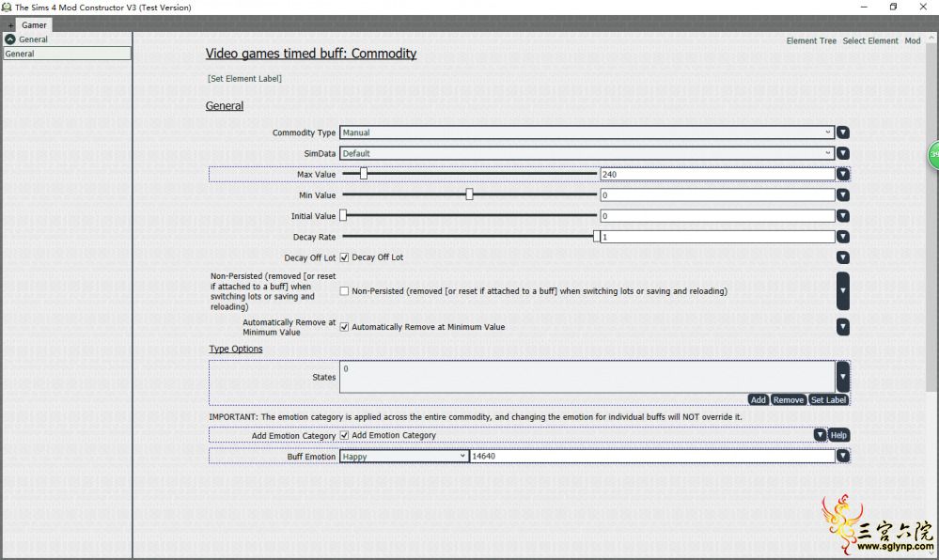Viewport: 939px width, 560px height.
Task: Click the Decay Rate input field
Action: 717,237
